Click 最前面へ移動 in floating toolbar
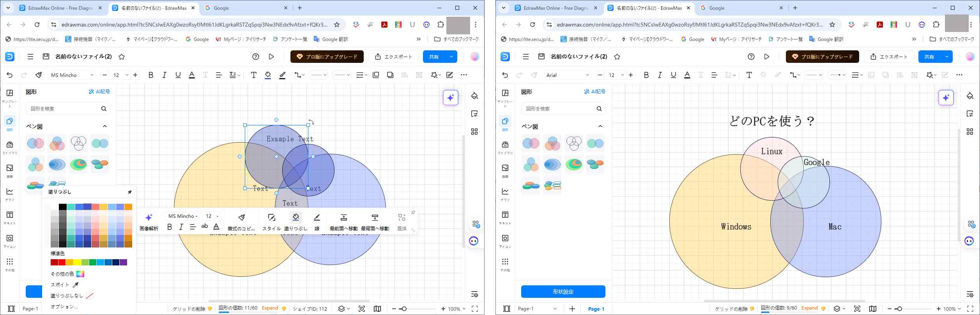Viewport: 980px width, 315px height. 344,222
